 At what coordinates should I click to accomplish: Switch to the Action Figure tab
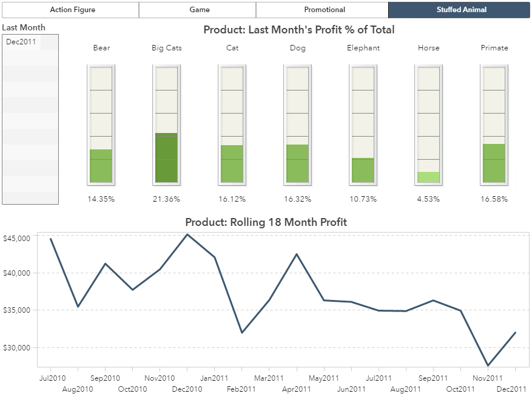(72, 10)
